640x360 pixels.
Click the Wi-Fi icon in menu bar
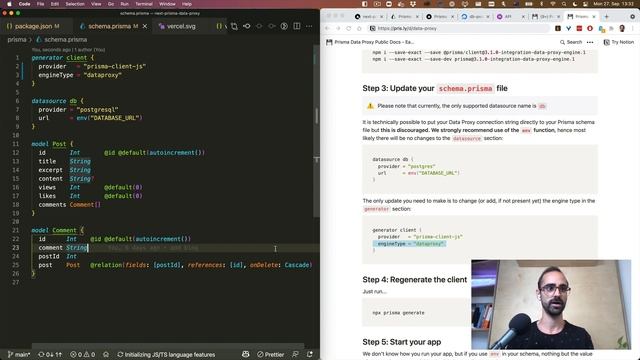553,4
